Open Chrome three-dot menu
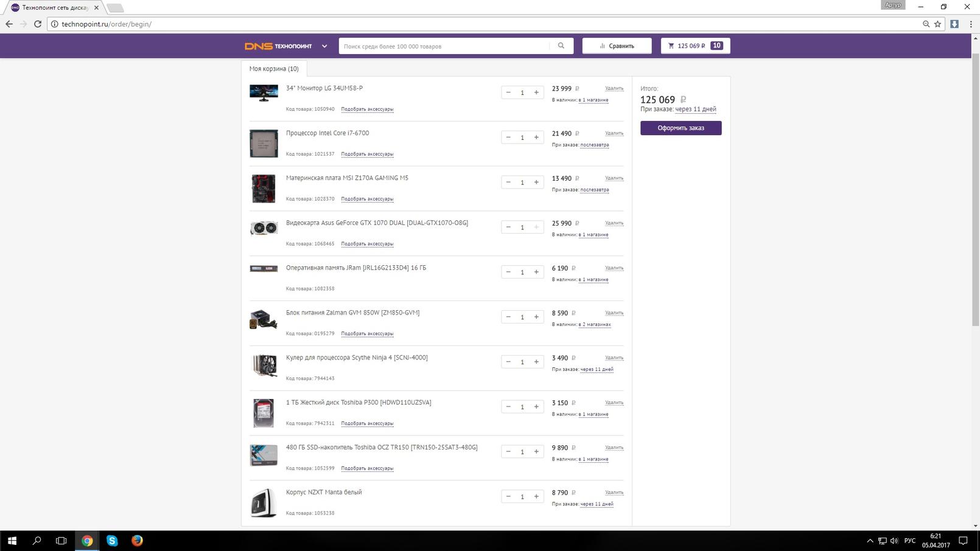The width and height of the screenshot is (980, 551). pos(970,24)
